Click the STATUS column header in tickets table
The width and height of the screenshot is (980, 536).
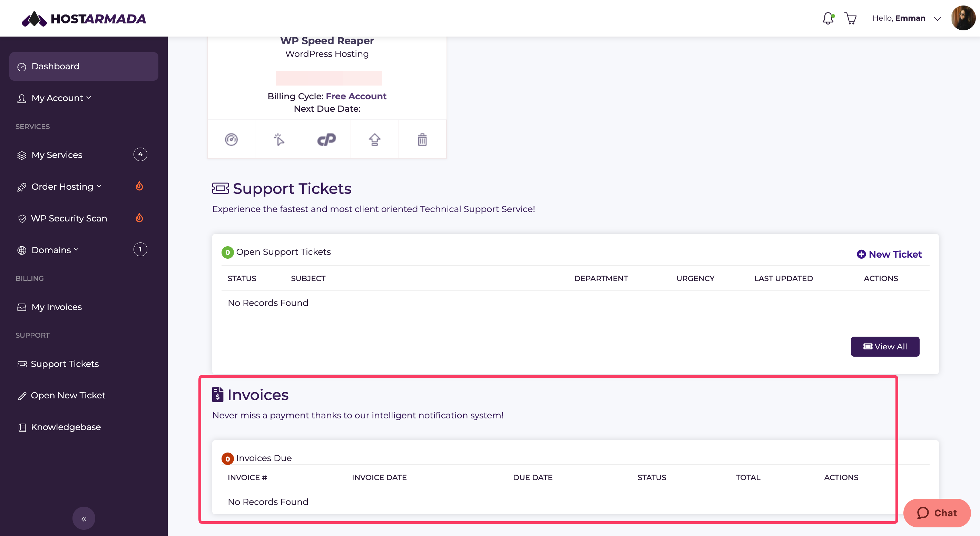tap(242, 279)
